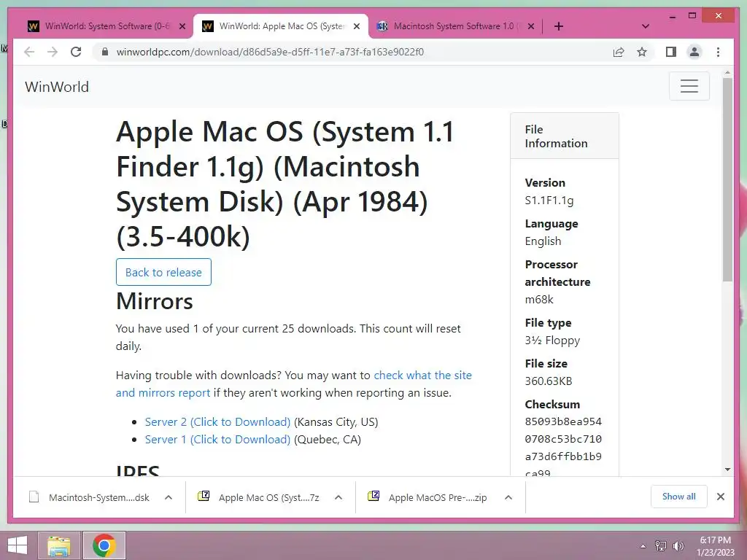Click the address bar URL

point(270,52)
